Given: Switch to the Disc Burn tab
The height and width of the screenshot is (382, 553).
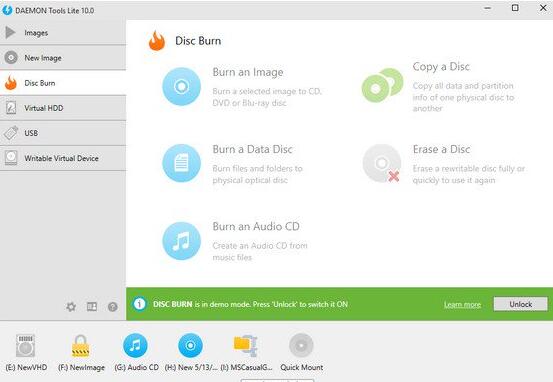Looking at the screenshot, I should [x=63, y=83].
